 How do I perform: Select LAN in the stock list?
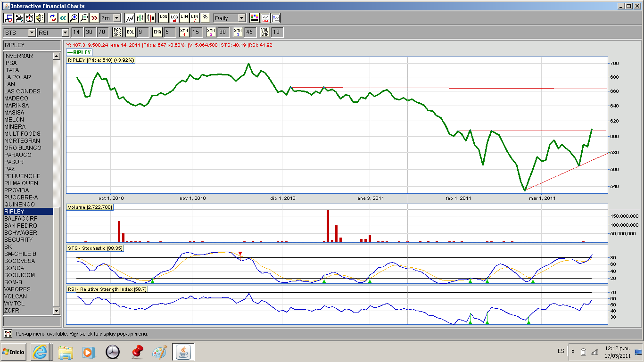28,84
